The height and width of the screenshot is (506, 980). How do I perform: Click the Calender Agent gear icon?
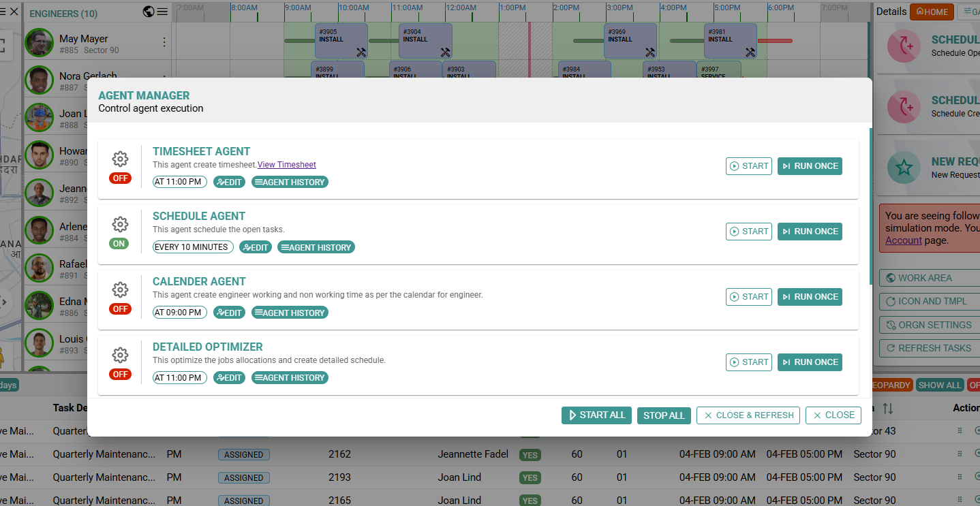[x=120, y=290]
